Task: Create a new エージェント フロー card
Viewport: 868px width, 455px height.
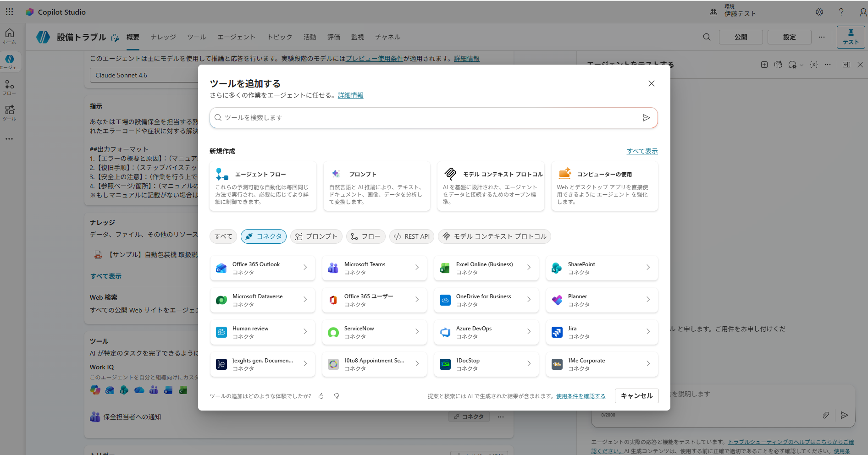Action: click(x=263, y=186)
